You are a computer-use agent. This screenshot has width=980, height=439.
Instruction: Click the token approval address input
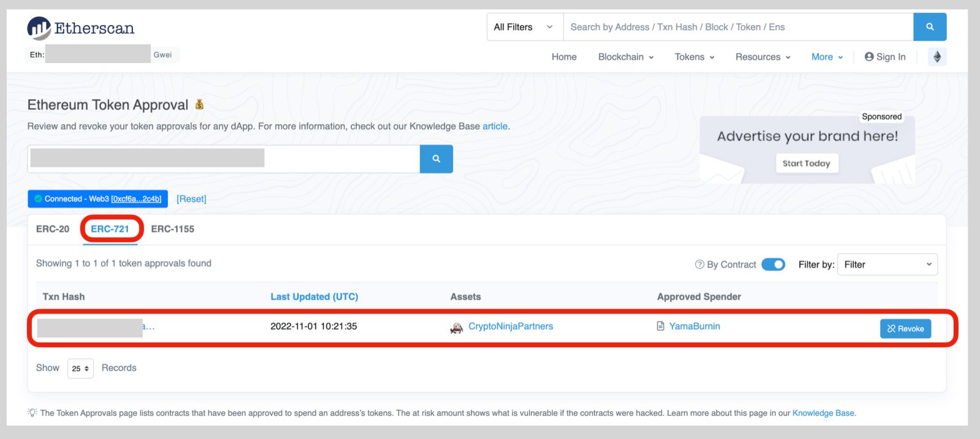(x=224, y=159)
